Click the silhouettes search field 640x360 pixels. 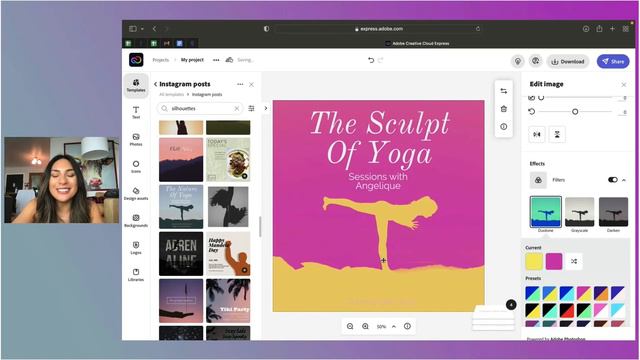(x=200, y=108)
